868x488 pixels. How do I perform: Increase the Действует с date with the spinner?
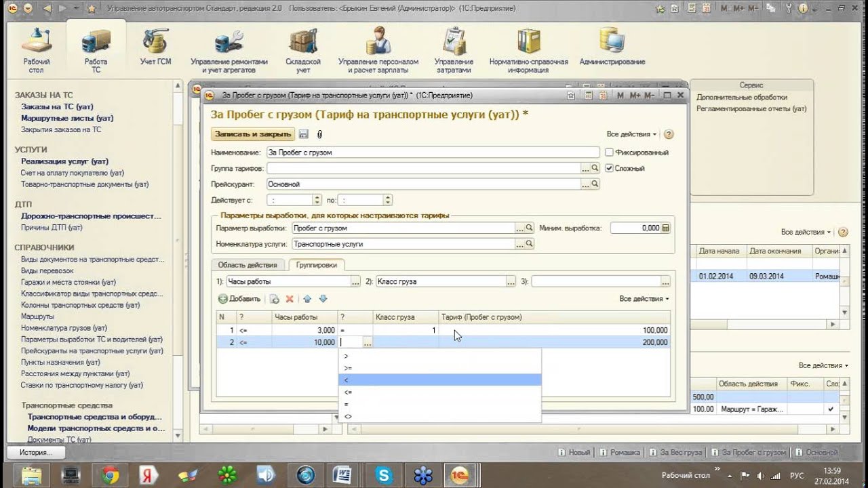coord(317,197)
